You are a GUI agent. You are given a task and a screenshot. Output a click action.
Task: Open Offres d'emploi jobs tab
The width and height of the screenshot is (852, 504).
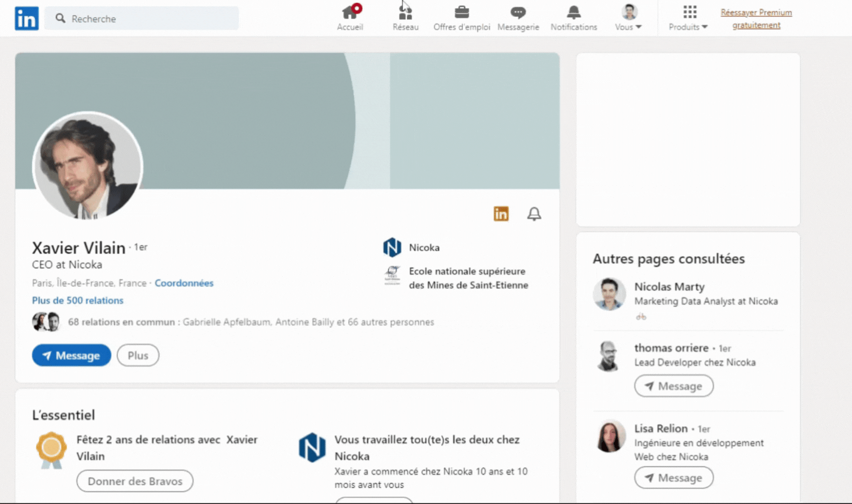[461, 18]
